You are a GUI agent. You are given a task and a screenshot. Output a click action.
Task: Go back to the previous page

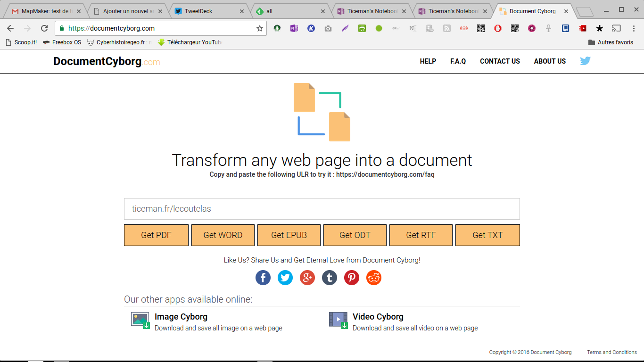10,28
